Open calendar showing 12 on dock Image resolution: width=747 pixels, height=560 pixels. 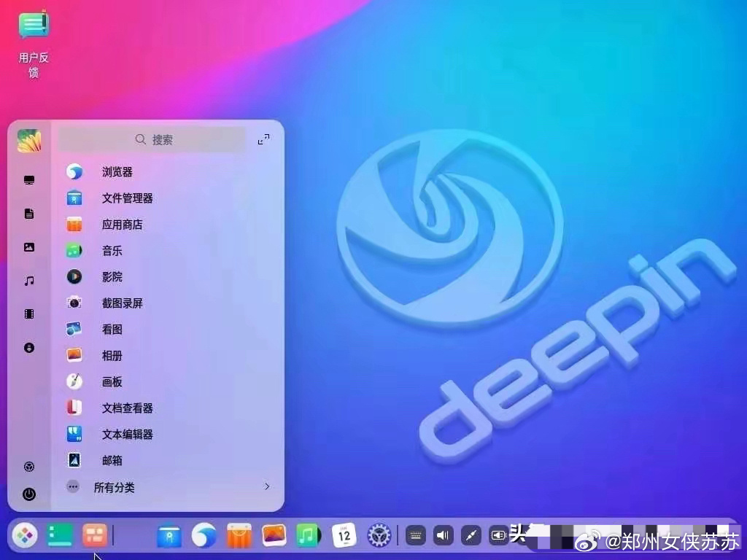344,535
